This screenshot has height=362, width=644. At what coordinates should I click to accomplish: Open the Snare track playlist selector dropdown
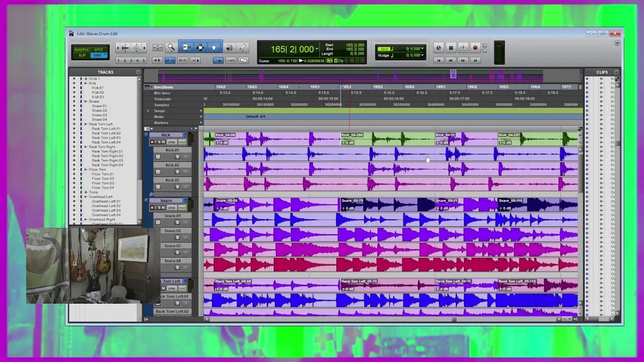[x=185, y=201]
